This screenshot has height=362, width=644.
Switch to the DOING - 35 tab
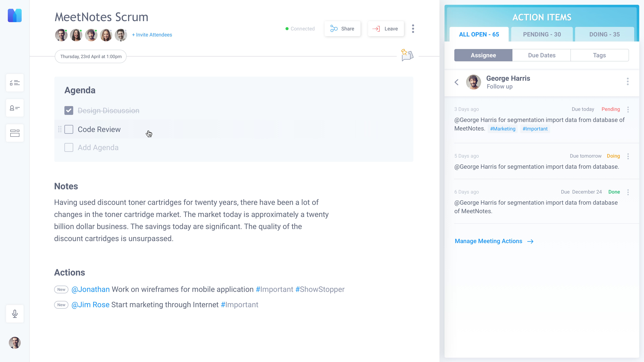point(605,34)
